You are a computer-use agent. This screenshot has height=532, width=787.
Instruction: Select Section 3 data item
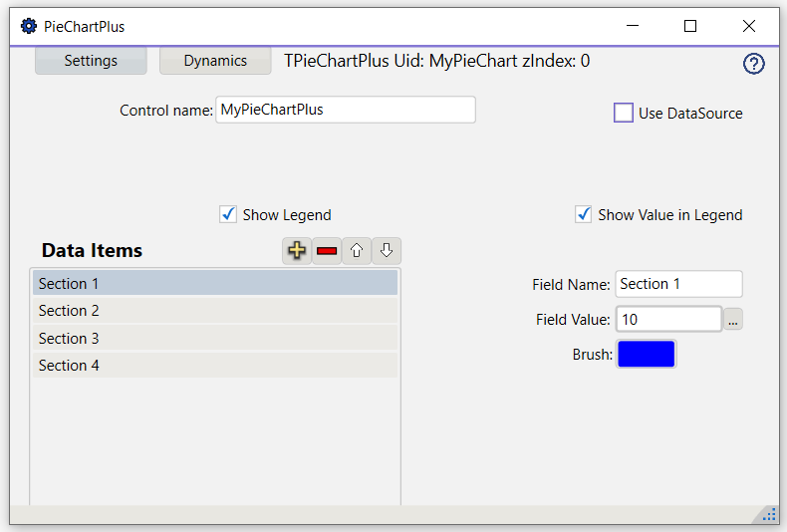(215, 339)
